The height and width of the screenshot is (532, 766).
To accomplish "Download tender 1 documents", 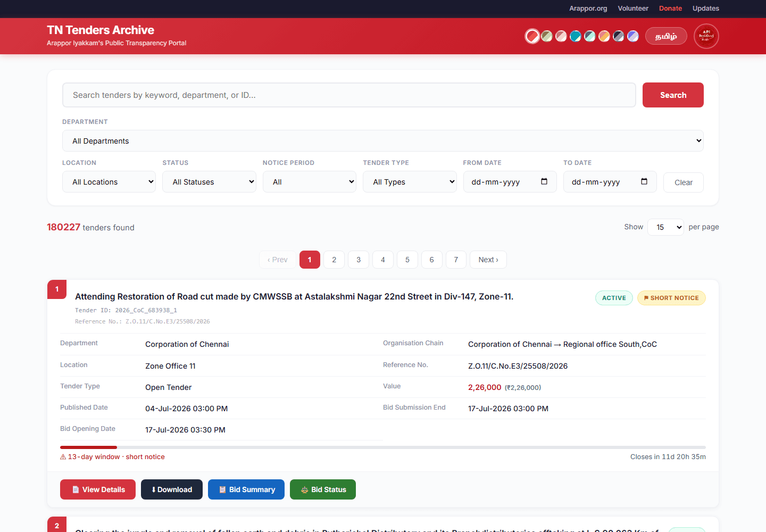I will [172, 489].
